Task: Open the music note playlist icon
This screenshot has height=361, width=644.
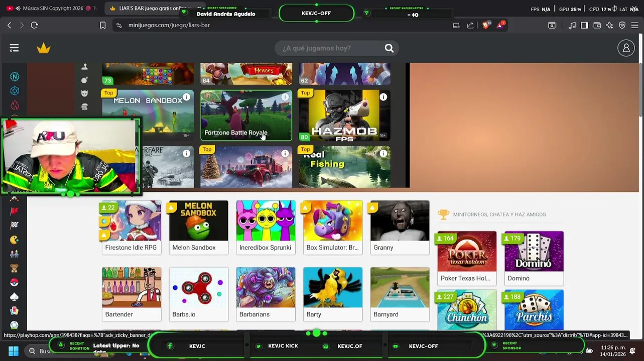Action: [572, 25]
